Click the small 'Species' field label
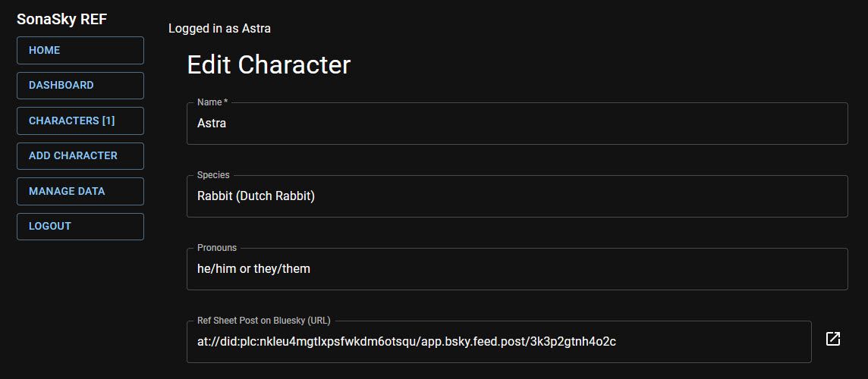Viewport: 868px width, 379px height. pyautogui.click(x=213, y=175)
